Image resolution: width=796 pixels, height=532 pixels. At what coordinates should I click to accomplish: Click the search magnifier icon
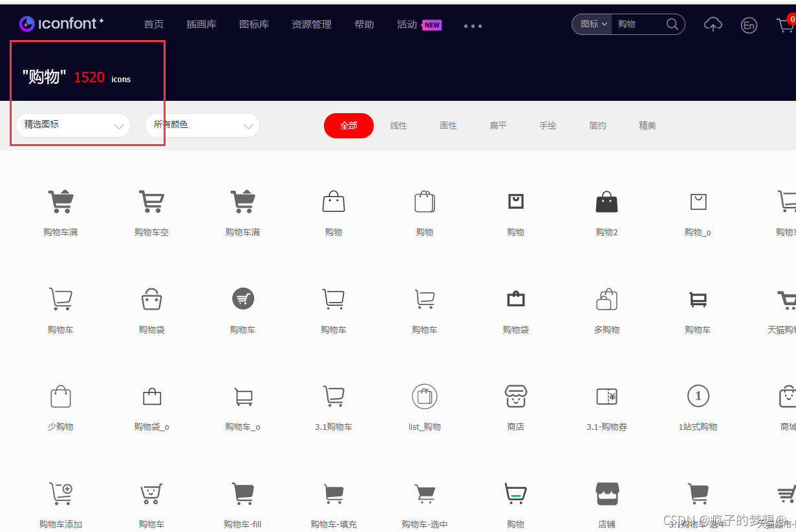[x=672, y=25]
